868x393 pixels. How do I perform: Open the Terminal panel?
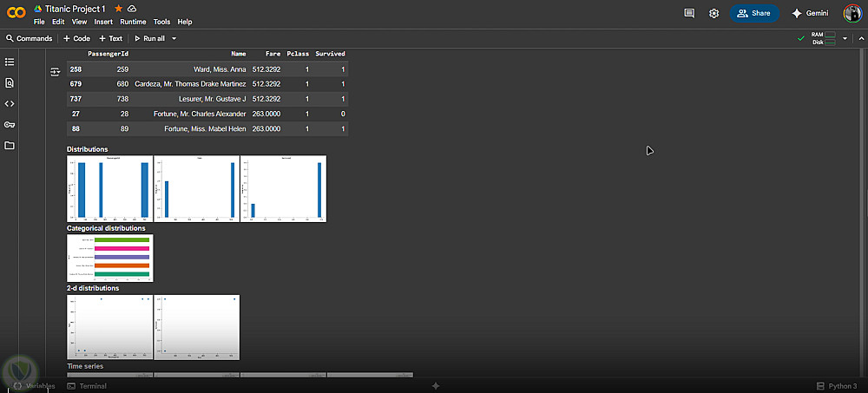pos(87,386)
